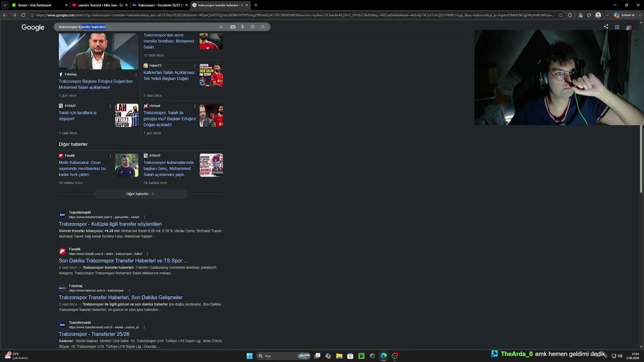
Task: Open the browser profile avatar
Action: tap(598, 15)
